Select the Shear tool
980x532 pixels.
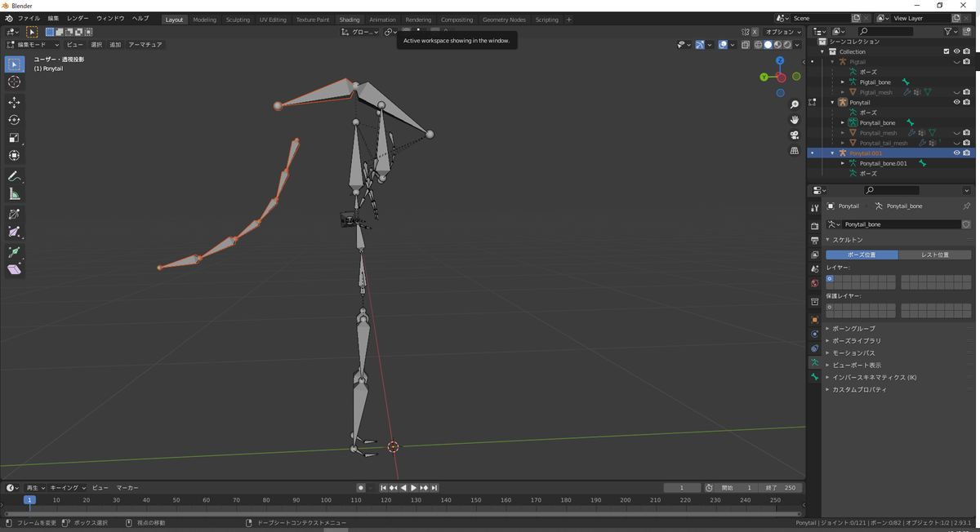(x=15, y=270)
